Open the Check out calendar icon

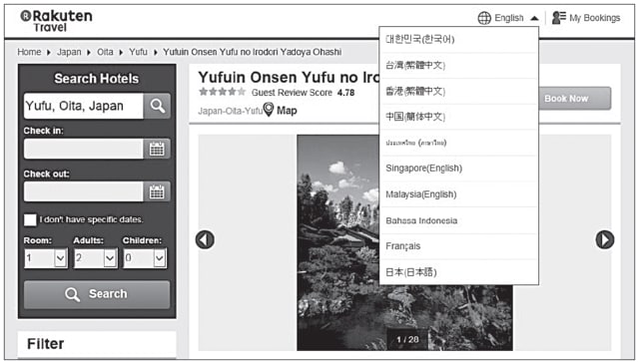157,191
